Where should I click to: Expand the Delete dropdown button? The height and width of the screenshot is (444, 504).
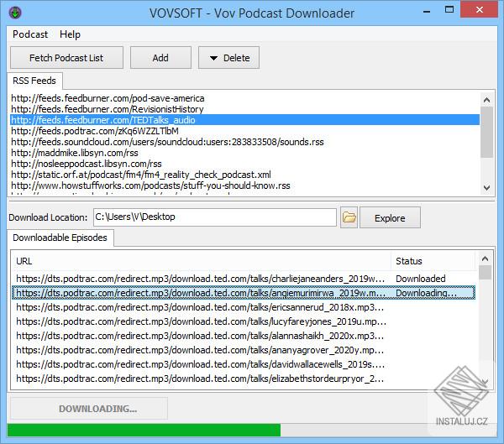(x=228, y=58)
